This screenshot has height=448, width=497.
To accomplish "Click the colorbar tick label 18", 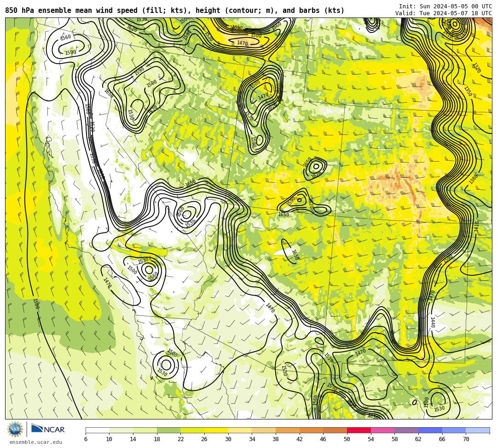I will click(x=157, y=439).
